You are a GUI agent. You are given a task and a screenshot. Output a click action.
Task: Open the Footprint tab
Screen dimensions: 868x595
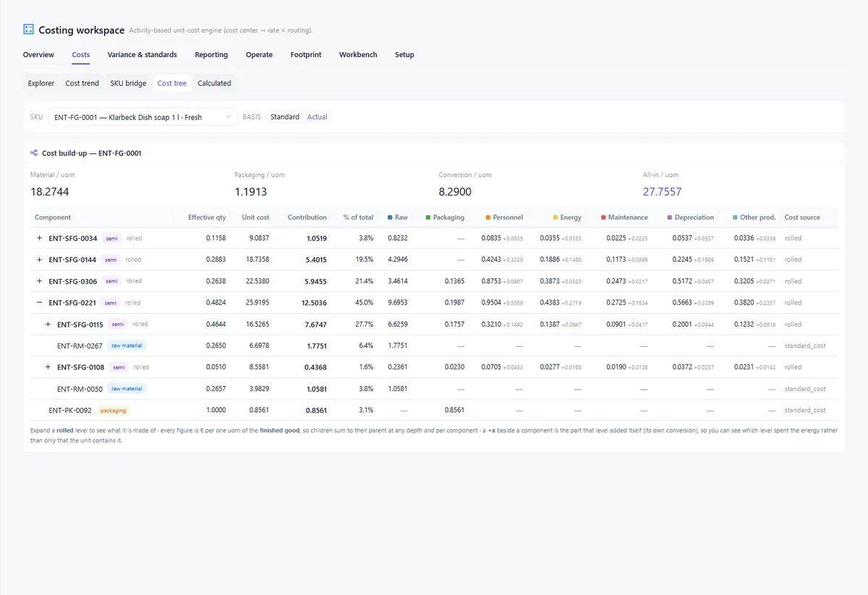[x=306, y=55]
